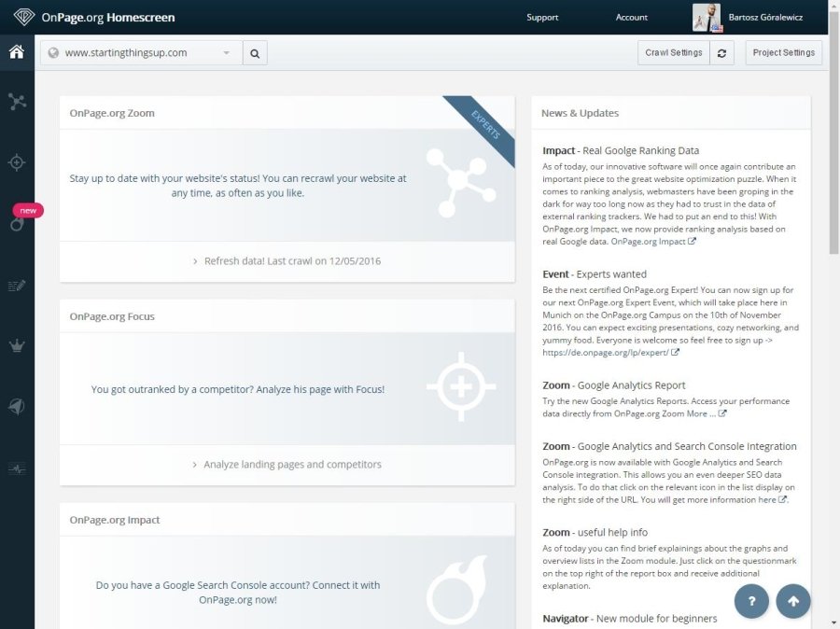Screen dimensions: 840x629
Task: Open the https://de.onpage.org/lp/expert/ link
Action: click(x=606, y=353)
